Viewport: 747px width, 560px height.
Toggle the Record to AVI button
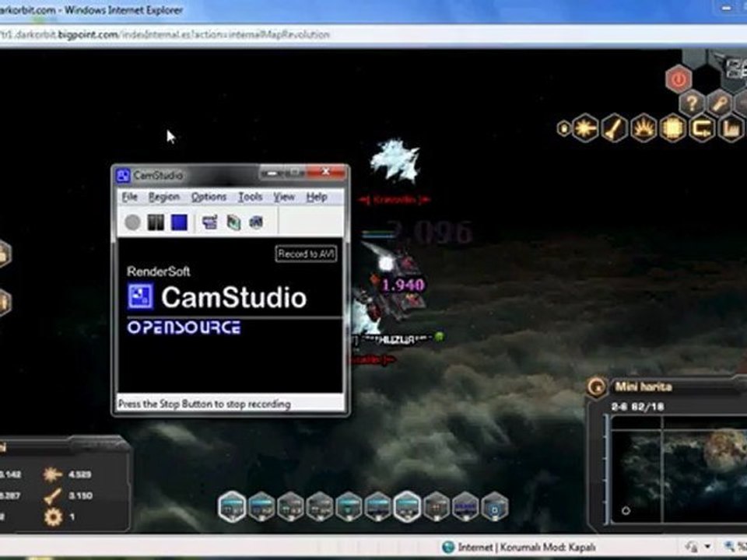click(306, 254)
